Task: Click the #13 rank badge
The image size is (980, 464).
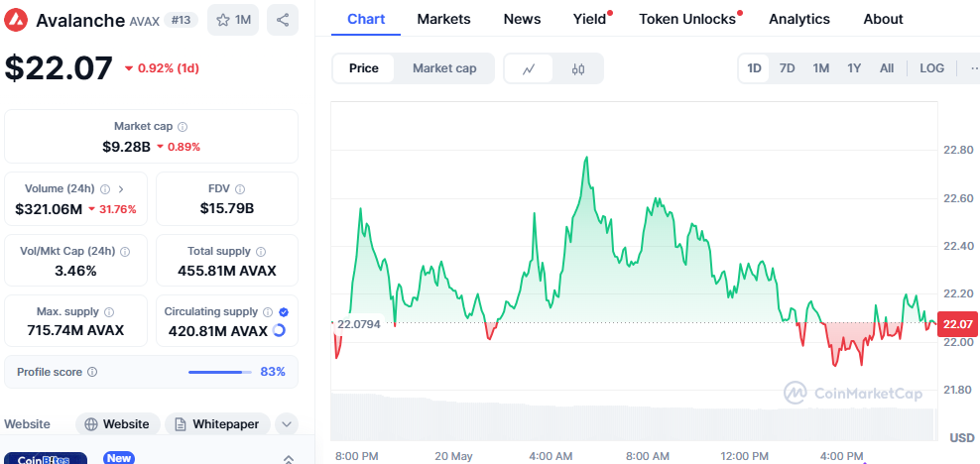Action: pyautogui.click(x=181, y=21)
